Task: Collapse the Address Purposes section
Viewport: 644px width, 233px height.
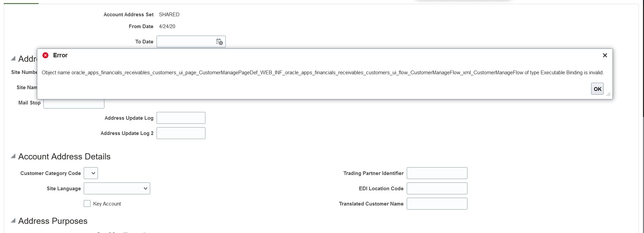Action: (x=13, y=221)
